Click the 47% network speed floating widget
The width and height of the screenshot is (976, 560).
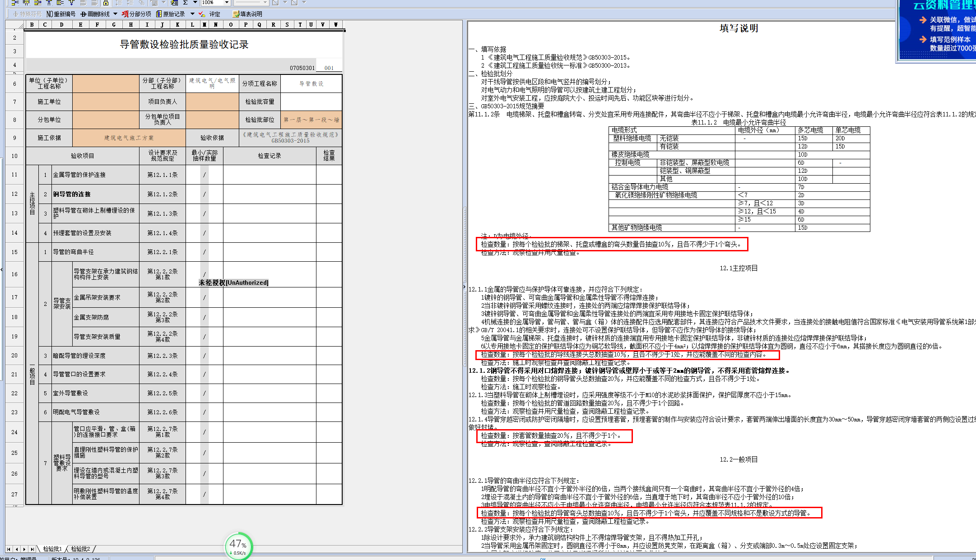point(238,546)
